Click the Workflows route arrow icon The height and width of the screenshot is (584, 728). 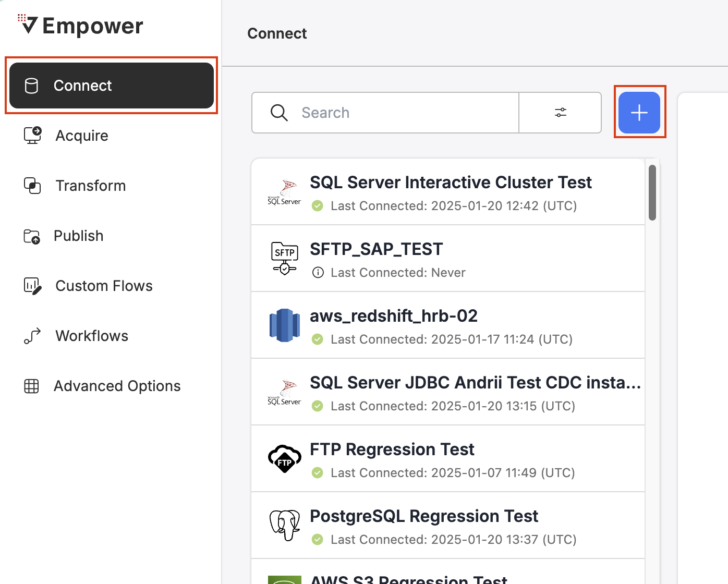pos(32,336)
